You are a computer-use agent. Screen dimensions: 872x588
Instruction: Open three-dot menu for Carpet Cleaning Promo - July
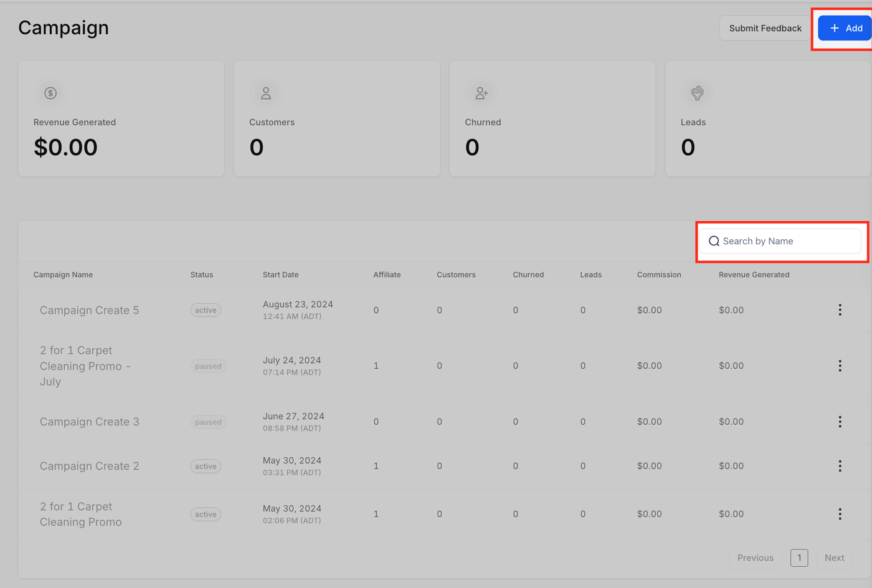pos(840,366)
